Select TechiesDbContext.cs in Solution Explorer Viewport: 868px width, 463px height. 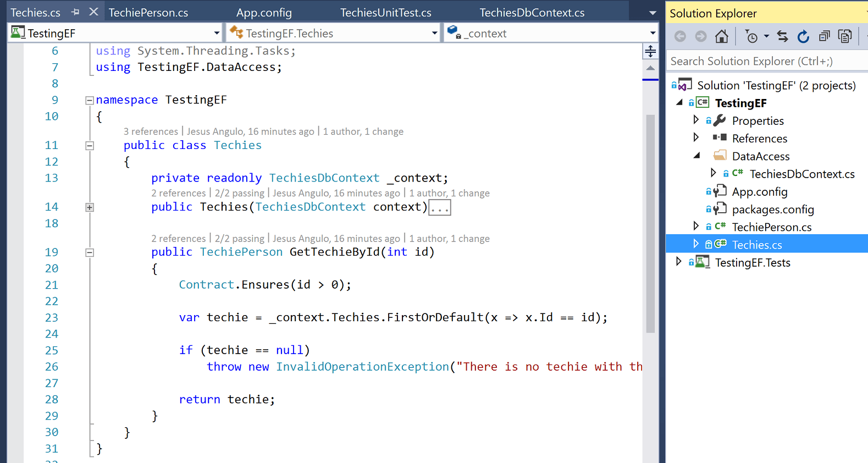[x=802, y=174]
